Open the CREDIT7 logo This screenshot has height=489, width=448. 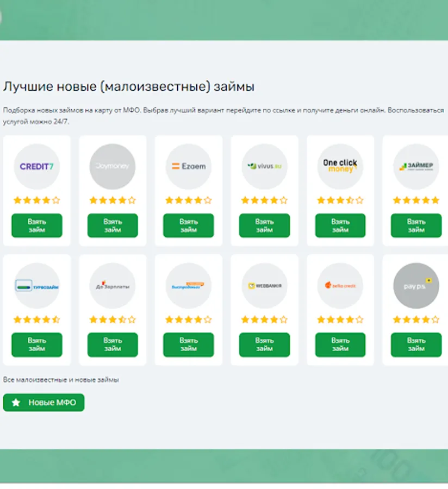(x=37, y=167)
